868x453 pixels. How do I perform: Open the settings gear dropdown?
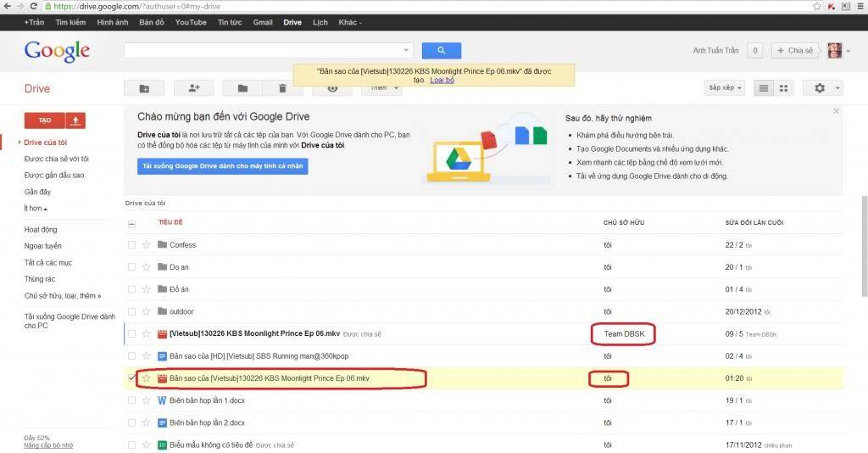823,88
